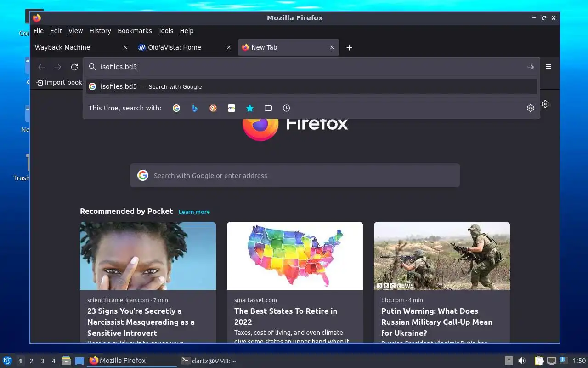
Task: Select 'isofiles.bd5 — Search with Google' suggestion
Action: 311,86
